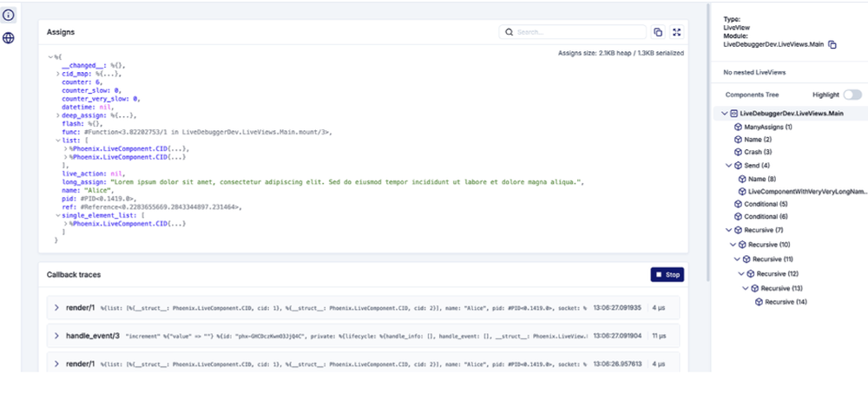Screen dimensions: 868x400
Task: Click the 11 µs duration of handle_event/3
Action: (x=659, y=336)
